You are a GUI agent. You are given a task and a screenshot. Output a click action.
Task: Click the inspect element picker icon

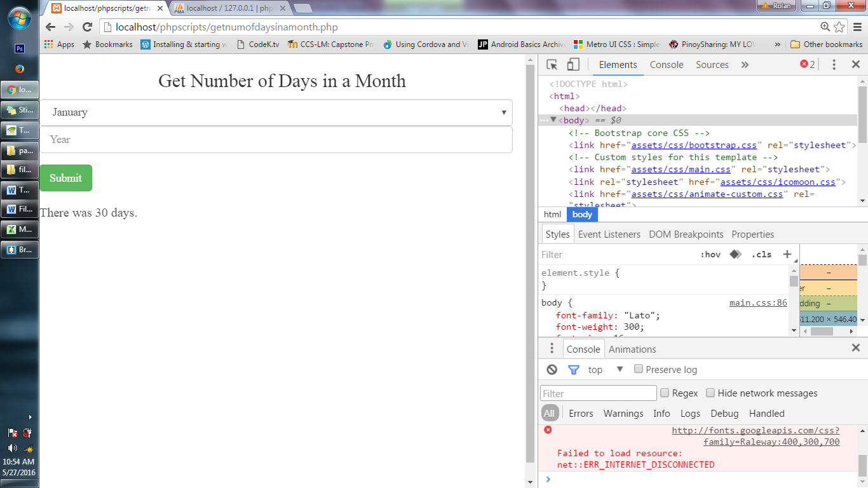[552, 65]
